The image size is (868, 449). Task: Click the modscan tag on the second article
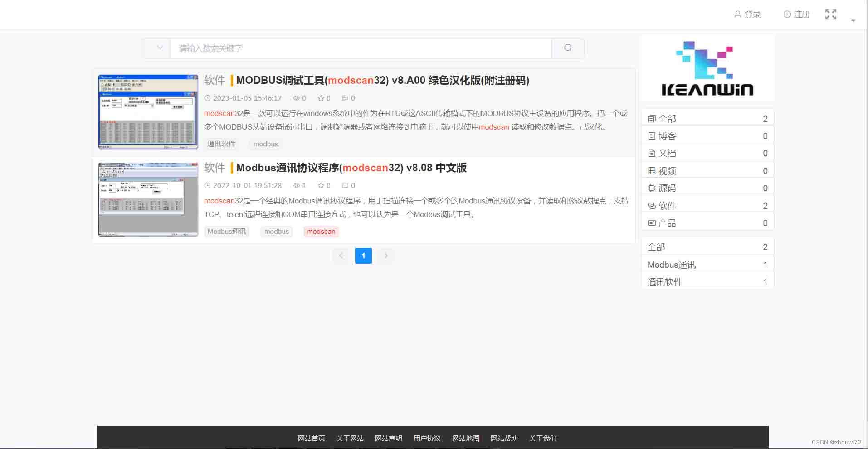tap(321, 232)
